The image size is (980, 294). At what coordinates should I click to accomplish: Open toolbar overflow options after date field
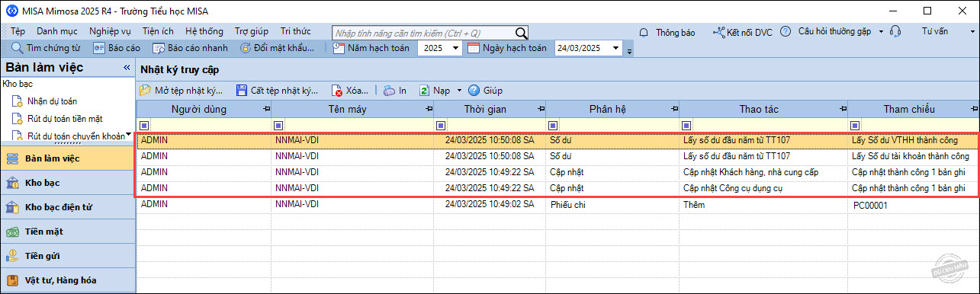point(630,51)
